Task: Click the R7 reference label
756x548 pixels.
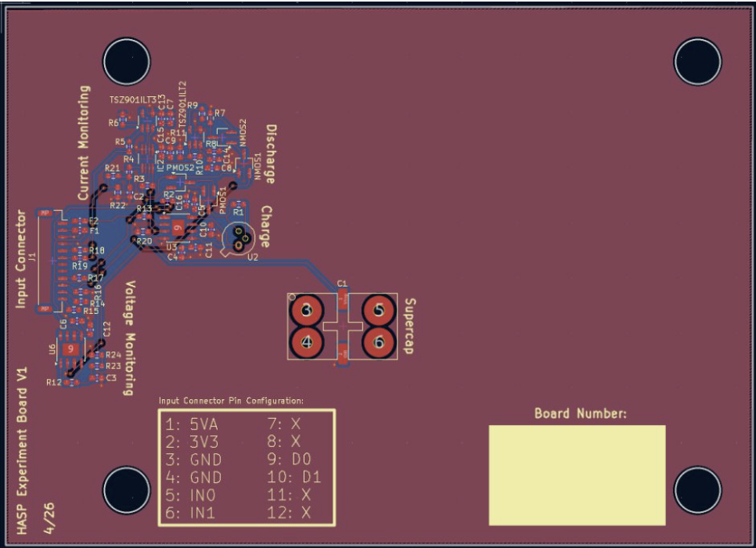Action: [220, 113]
